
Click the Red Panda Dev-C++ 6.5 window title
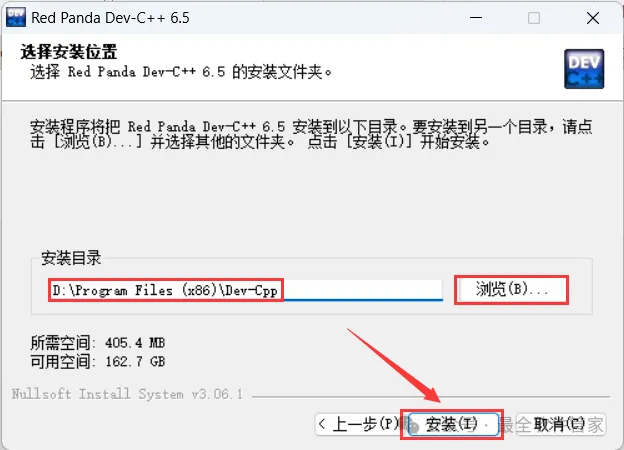pos(110,18)
